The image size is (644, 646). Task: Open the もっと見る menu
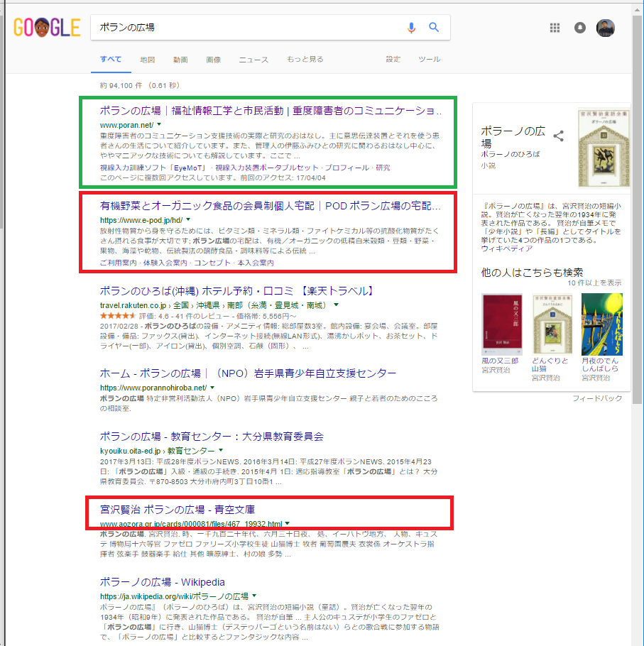click(305, 60)
